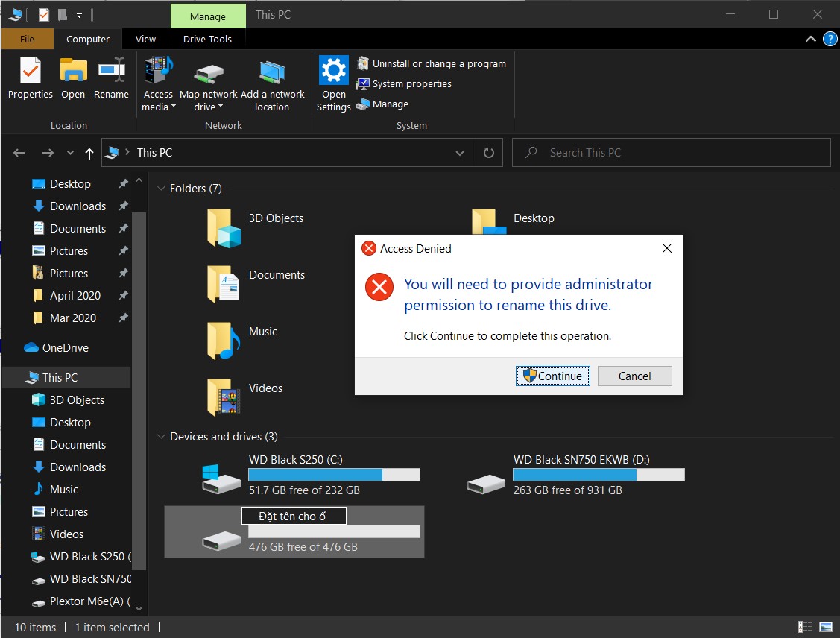Go back with the left arrow
The width and height of the screenshot is (840, 638).
(x=19, y=153)
